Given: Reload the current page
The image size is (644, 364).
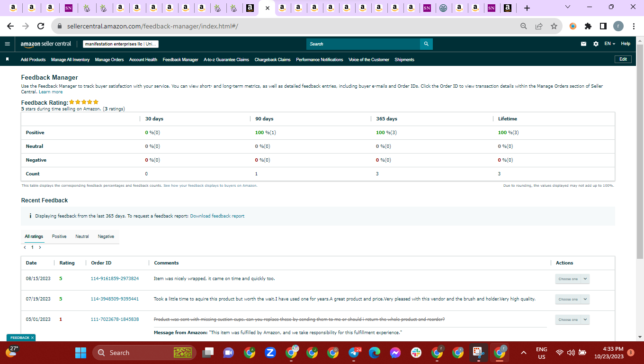Looking at the screenshot, I should click(41, 26).
